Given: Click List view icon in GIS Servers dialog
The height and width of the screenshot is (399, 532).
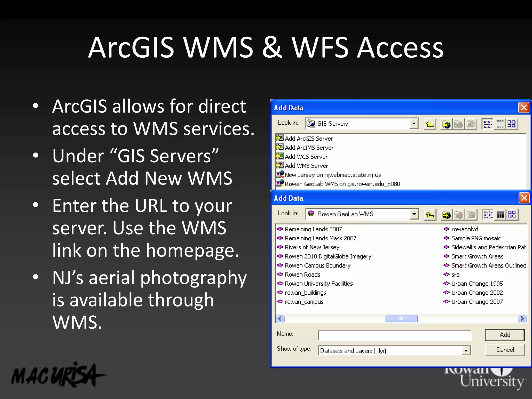Looking at the screenshot, I should tap(488, 124).
